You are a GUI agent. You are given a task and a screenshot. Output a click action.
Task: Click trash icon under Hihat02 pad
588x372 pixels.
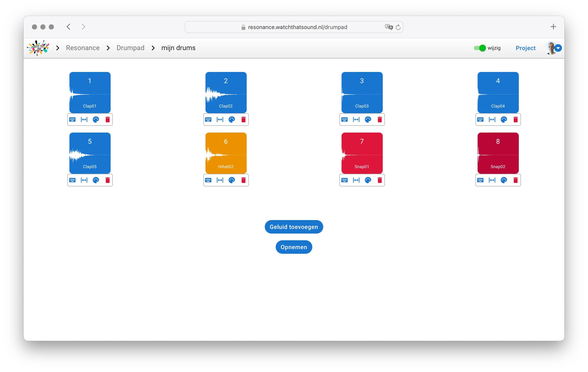(x=243, y=180)
